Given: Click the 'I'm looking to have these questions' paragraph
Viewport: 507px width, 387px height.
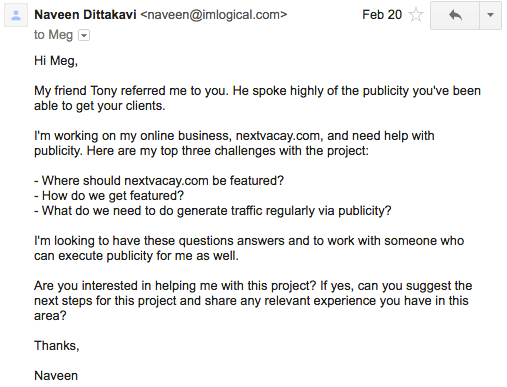Looking at the screenshot, I should click(x=249, y=248).
